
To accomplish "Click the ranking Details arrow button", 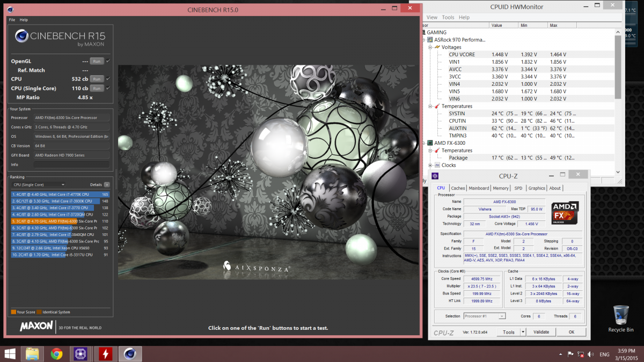I will (107, 184).
